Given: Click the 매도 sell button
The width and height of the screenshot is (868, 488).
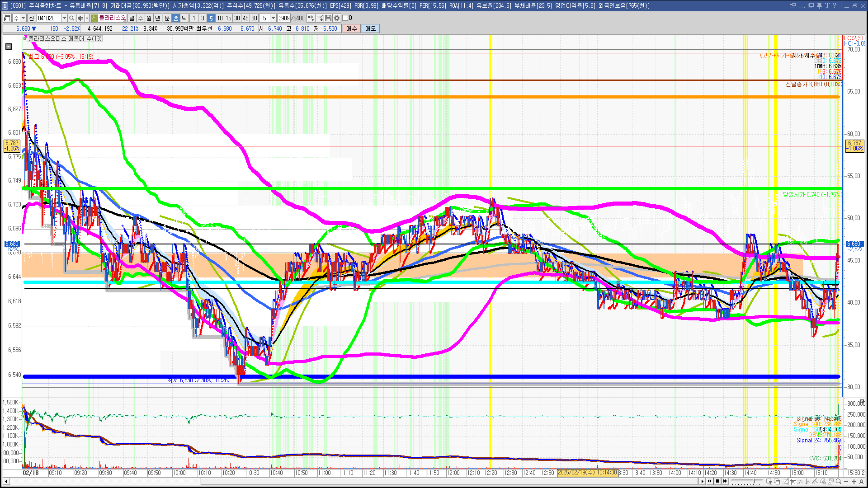Looking at the screenshot, I should pos(370,28).
